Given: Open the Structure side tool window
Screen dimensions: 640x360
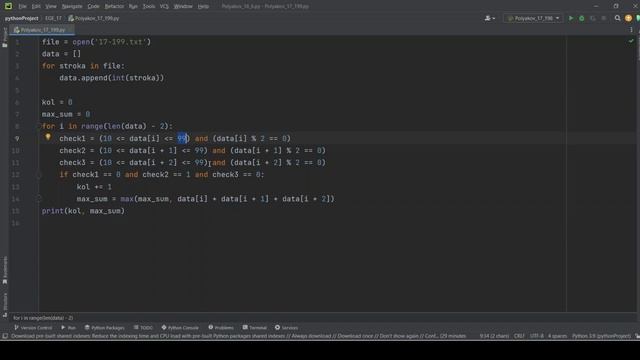Looking at the screenshot, I should tap(5, 305).
